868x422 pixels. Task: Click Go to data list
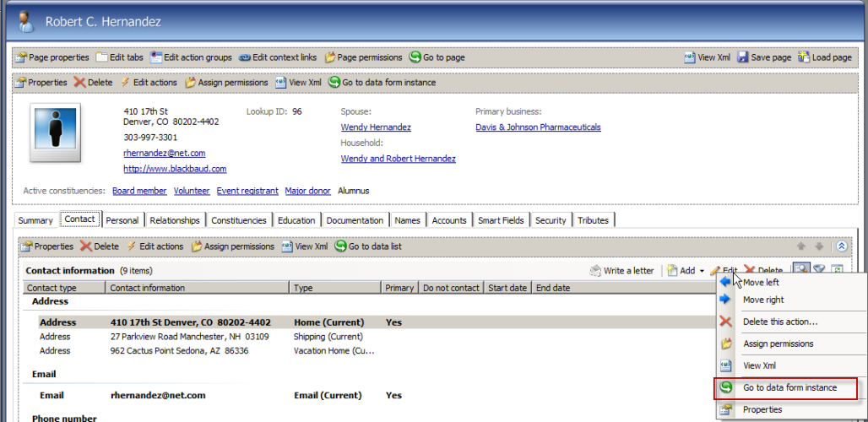[368, 246]
